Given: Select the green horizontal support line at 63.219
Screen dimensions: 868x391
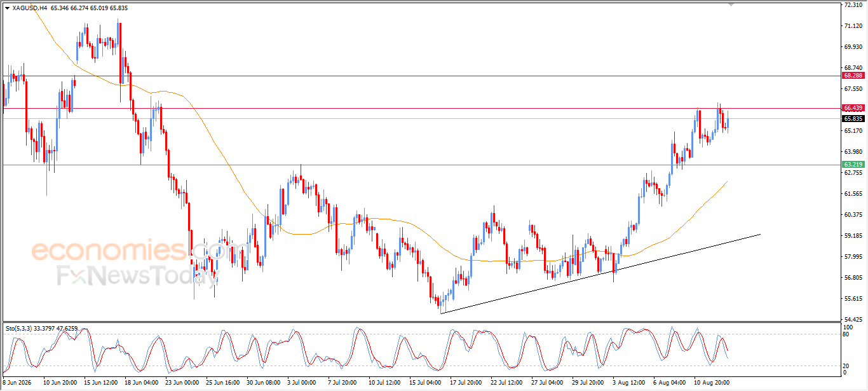Looking at the screenshot, I should coord(419,165).
